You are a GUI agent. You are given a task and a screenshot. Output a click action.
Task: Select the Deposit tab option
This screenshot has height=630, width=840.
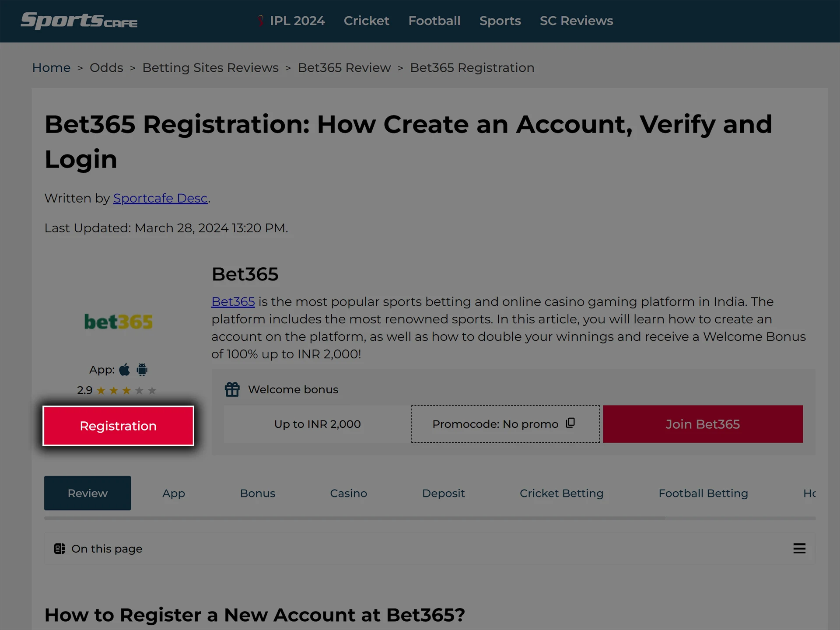click(x=443, y=493)
